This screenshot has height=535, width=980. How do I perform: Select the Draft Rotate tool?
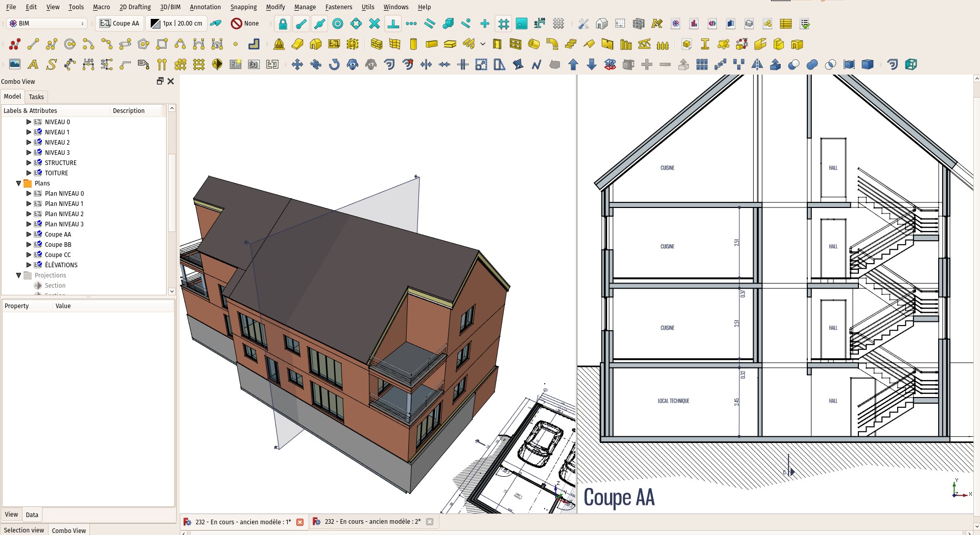334,64
